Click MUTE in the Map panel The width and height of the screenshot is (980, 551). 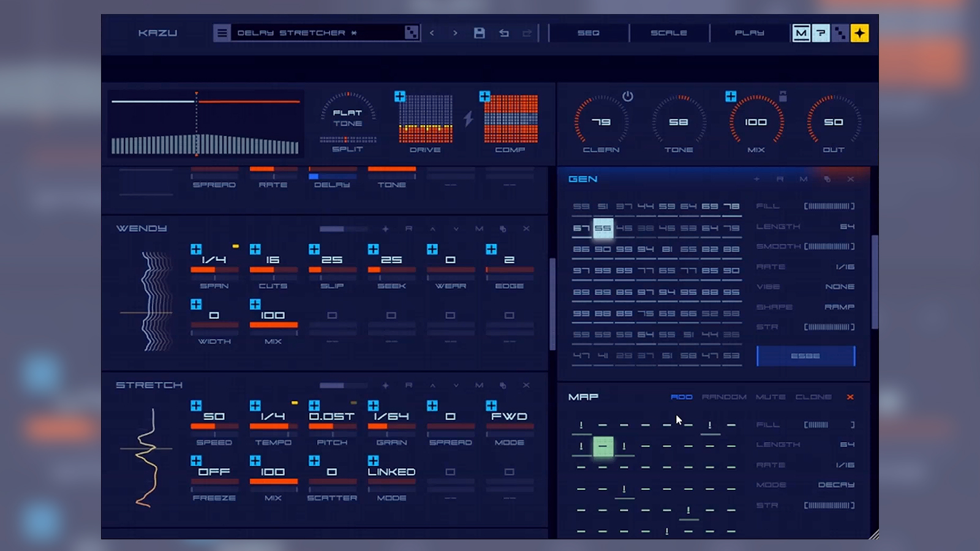(771, 397)
